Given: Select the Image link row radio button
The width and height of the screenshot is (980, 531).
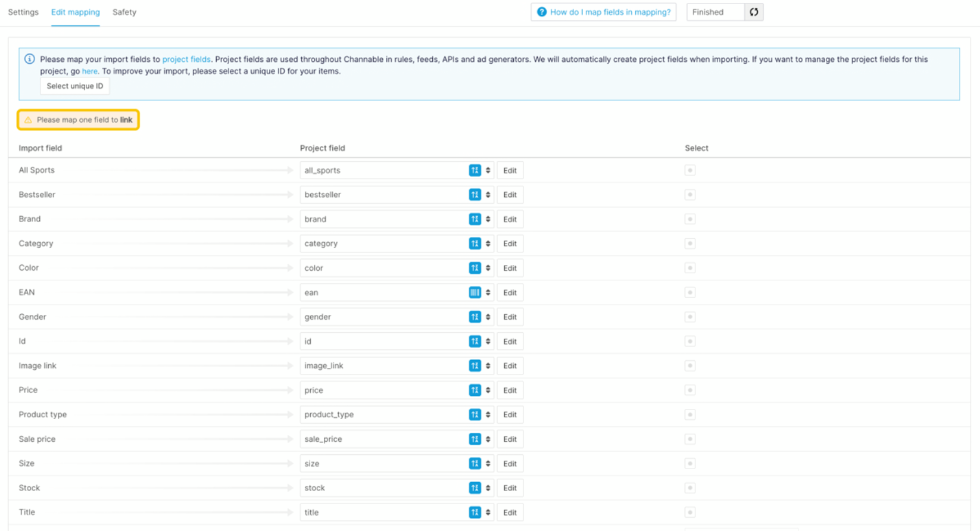Looking at the screenshot, I should tap(690, 366).
